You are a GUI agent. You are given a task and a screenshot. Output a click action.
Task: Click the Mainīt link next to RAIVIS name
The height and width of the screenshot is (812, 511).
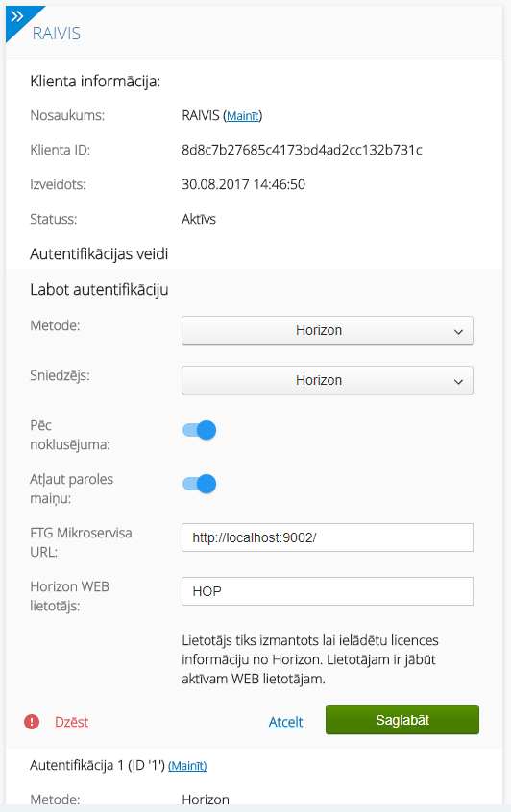point(243,115)
